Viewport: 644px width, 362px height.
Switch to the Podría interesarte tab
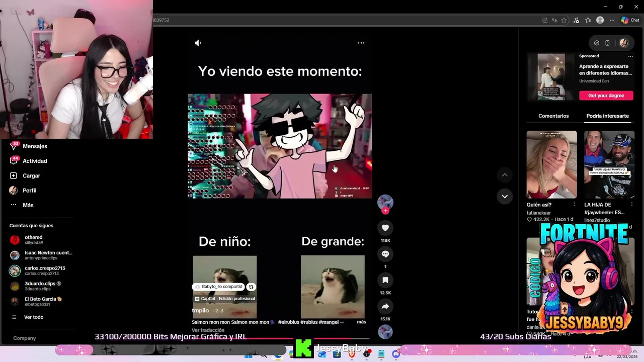(x=607, y=116)
